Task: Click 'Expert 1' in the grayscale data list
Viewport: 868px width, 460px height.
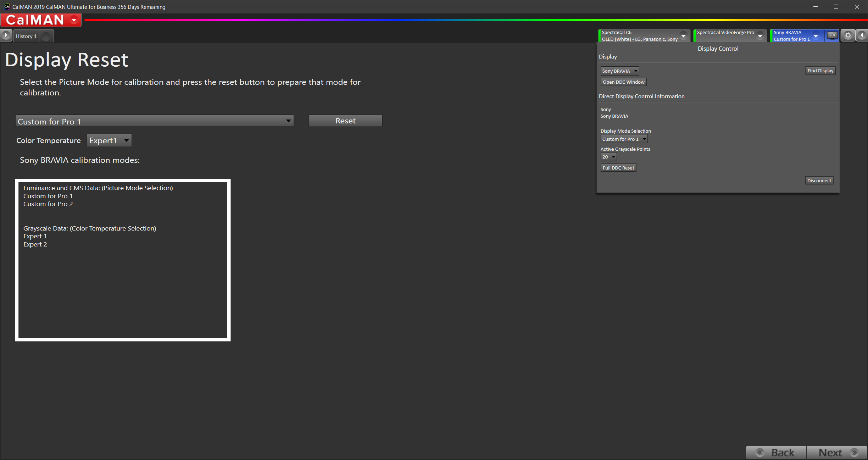Action: coord(35,236)
